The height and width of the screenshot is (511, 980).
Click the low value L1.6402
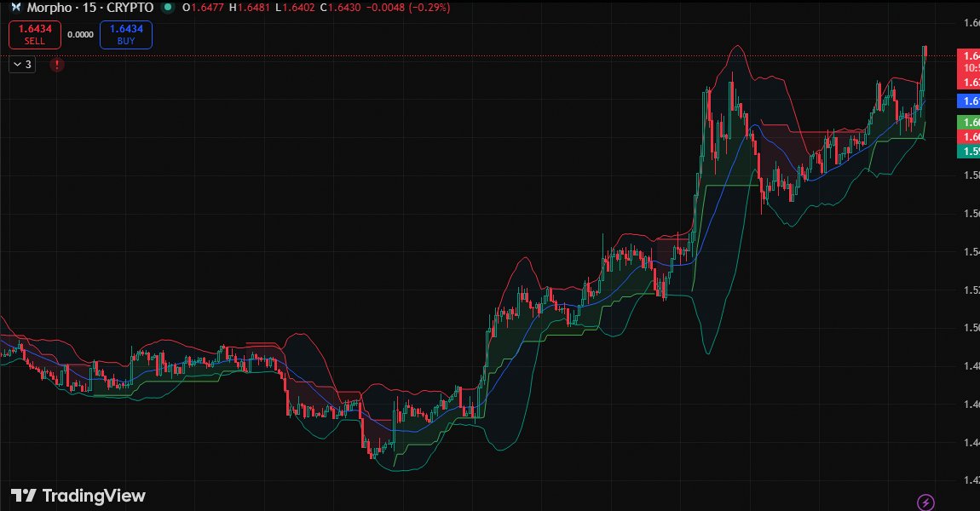coord(295,8)
